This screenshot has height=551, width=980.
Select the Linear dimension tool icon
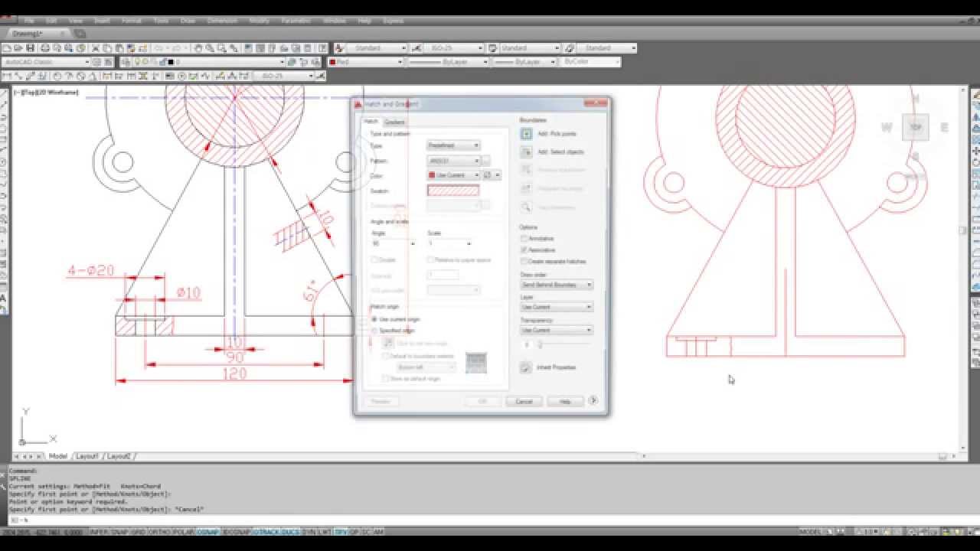click(7, 76)
